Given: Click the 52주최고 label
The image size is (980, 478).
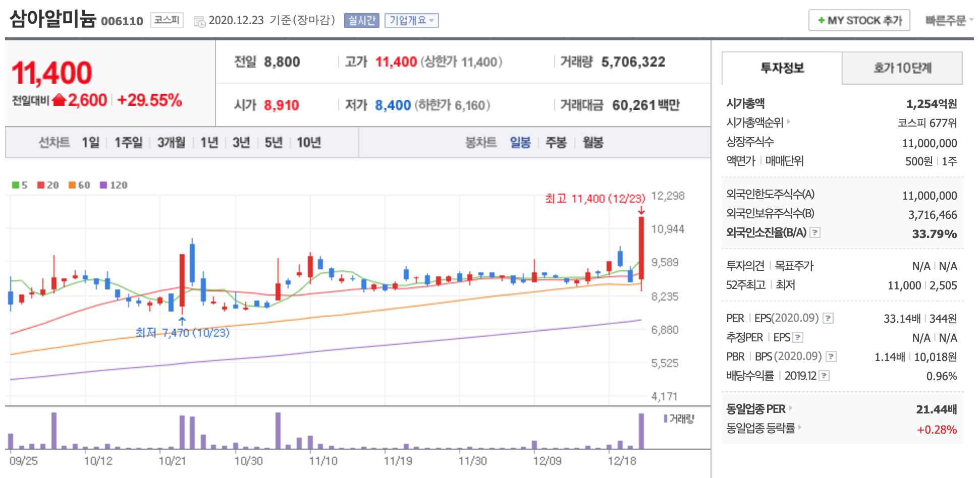Looking at the screenshot, I should coord(746,285).
